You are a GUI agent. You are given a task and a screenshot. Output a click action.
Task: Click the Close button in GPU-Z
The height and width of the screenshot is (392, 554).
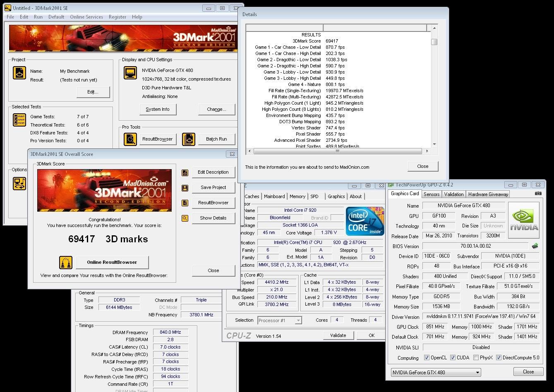pyautogui.click(x=528, y=372)
